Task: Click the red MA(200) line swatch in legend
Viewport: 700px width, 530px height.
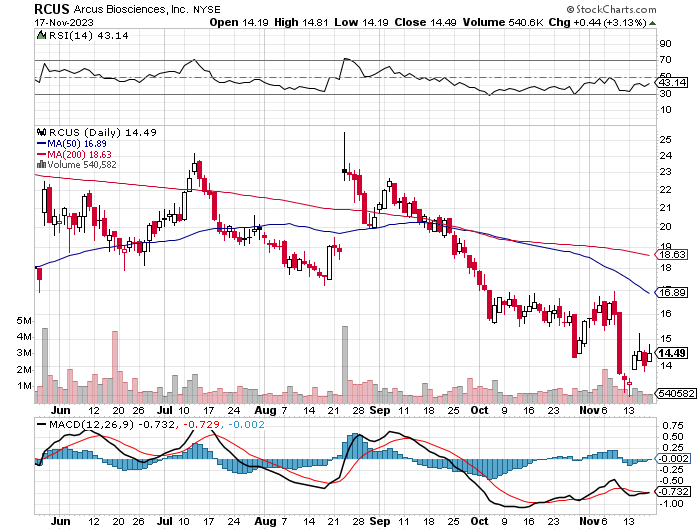Action: tap(42, 154)
